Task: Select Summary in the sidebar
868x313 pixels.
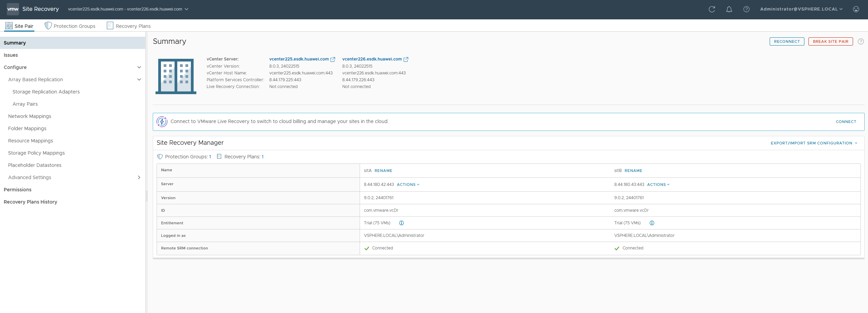Action: click(x=72, y=43)
